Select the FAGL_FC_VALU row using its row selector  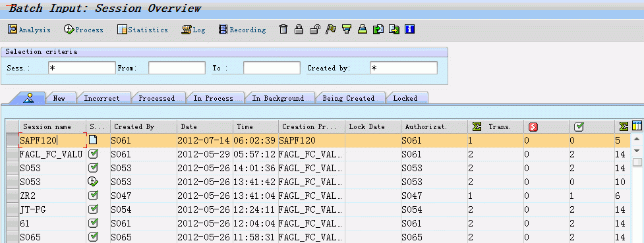click(13, 154)
